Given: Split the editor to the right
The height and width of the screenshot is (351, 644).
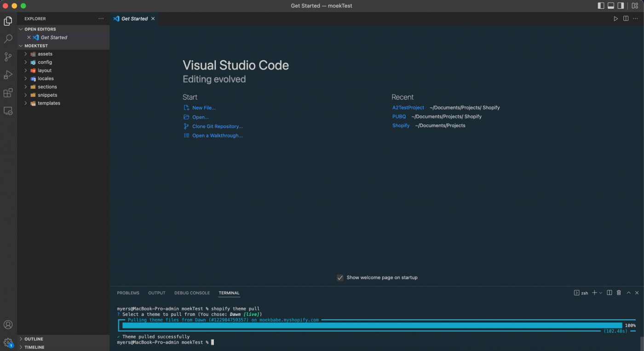Looking at the screenshot, I should point(626,19).
